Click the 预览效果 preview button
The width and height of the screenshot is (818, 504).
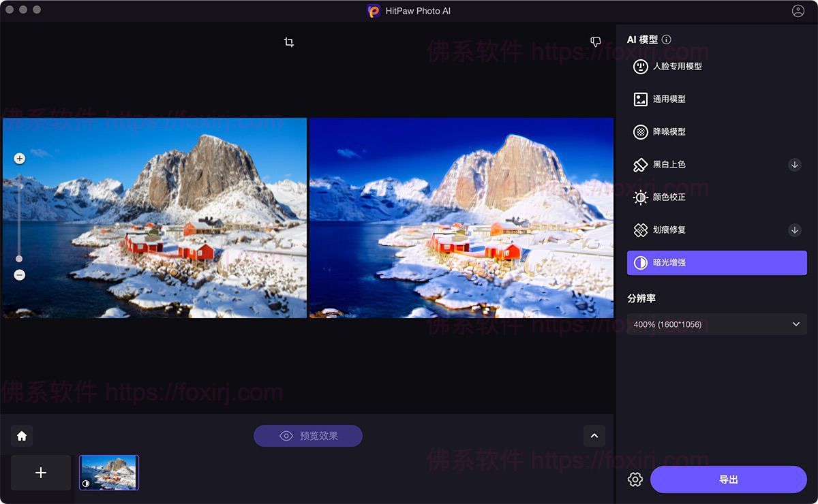308,436
